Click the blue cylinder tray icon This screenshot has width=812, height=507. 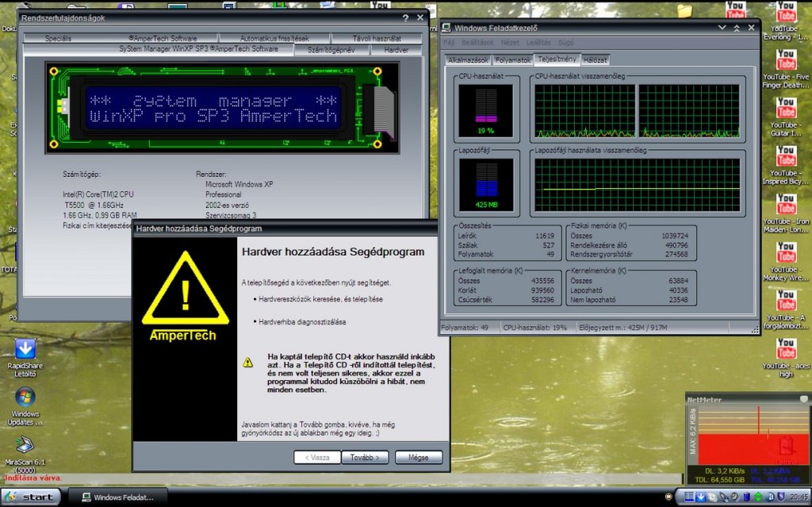click(x=747, y=497)
